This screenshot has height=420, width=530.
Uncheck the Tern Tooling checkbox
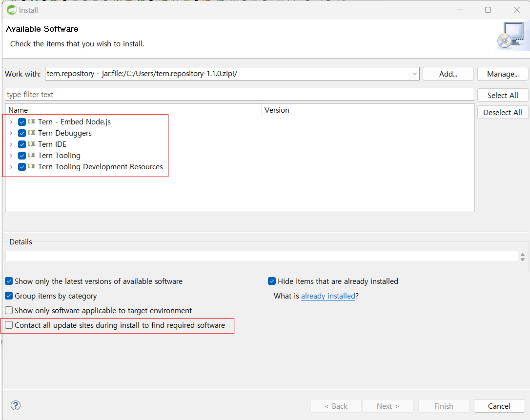[x=22, y=156]
